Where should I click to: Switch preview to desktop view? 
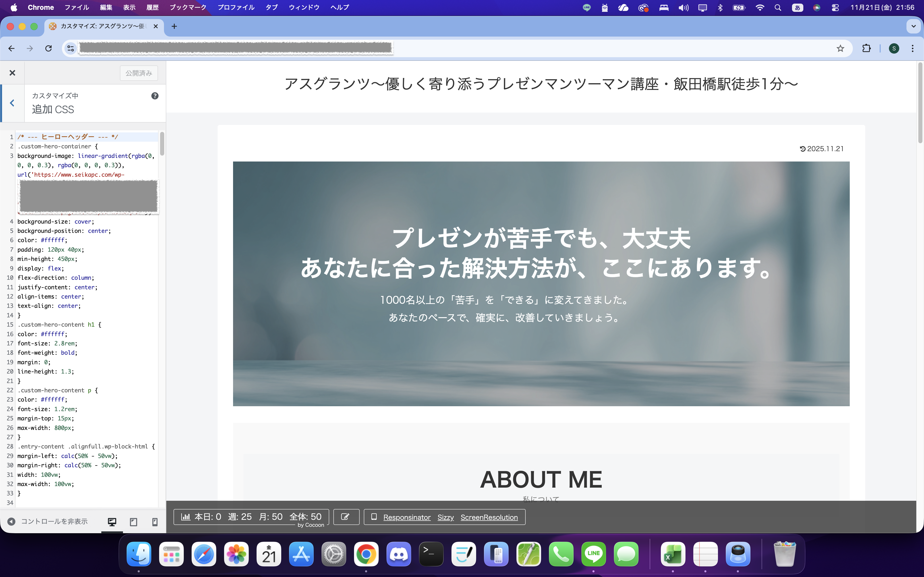point(111,522)
